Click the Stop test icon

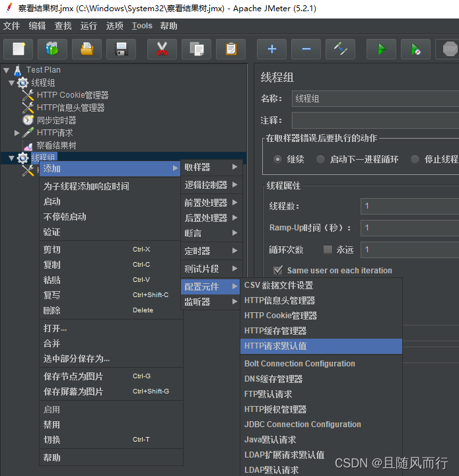coord(450,49)
